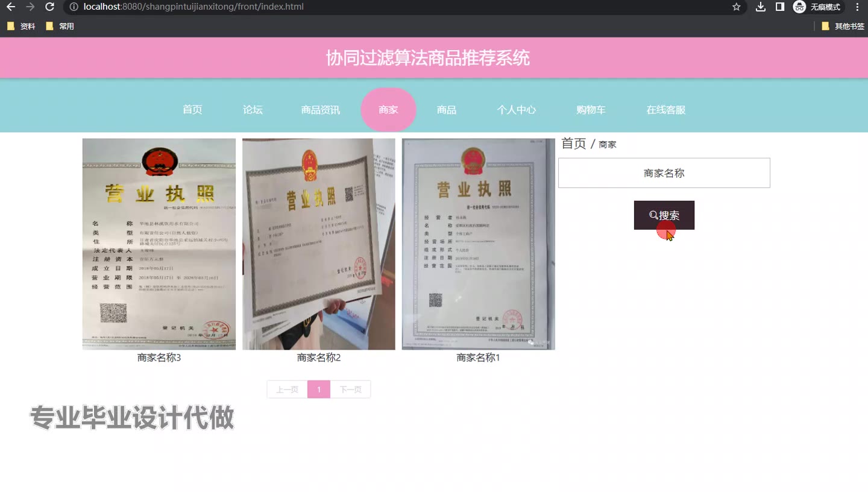The image size is (868, 492).
Task: Click the 商家名称2 merchant label
Action: (319, 358)
